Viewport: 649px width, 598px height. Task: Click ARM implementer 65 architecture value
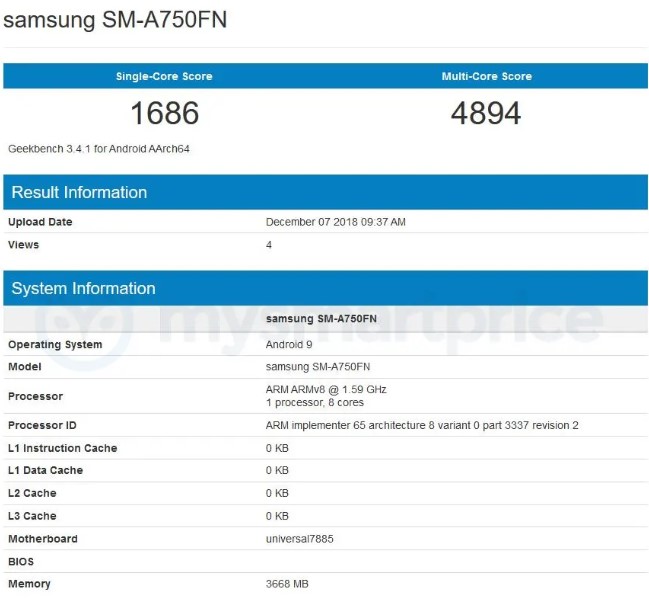(x=422, y=425)
